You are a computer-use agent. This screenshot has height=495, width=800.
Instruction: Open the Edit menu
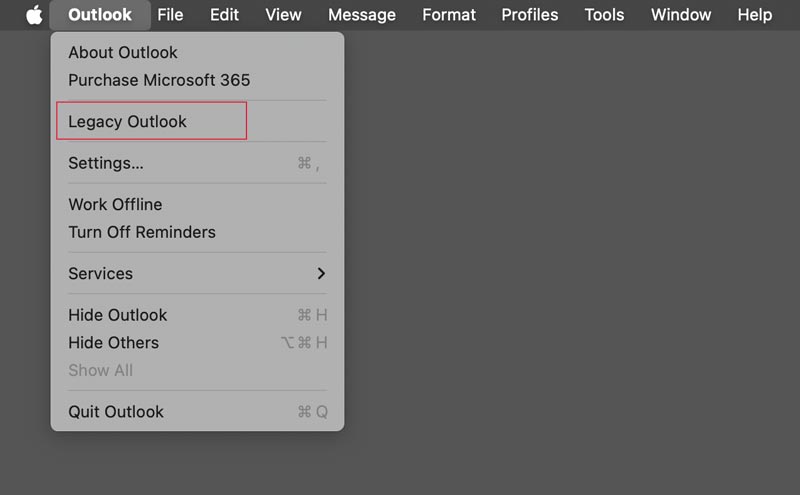click(x=224, y=15)
